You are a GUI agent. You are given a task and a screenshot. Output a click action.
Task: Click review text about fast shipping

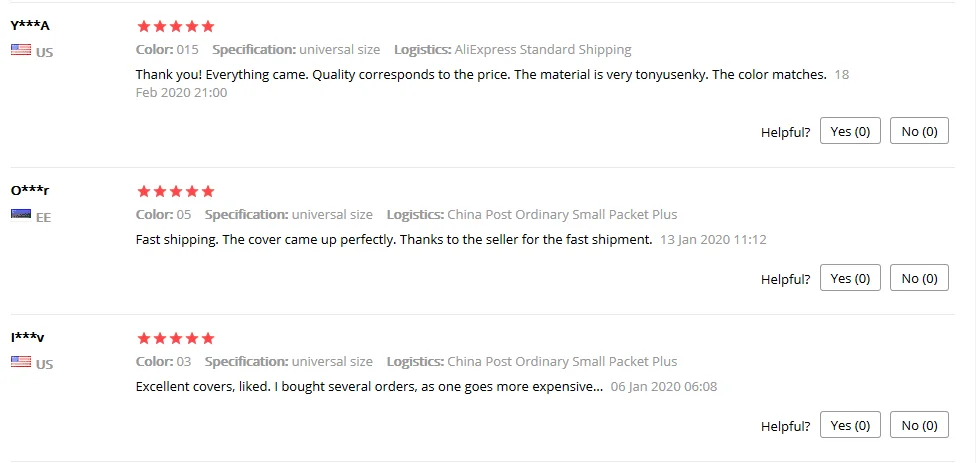pyautogui.click(x=393, y=240)
